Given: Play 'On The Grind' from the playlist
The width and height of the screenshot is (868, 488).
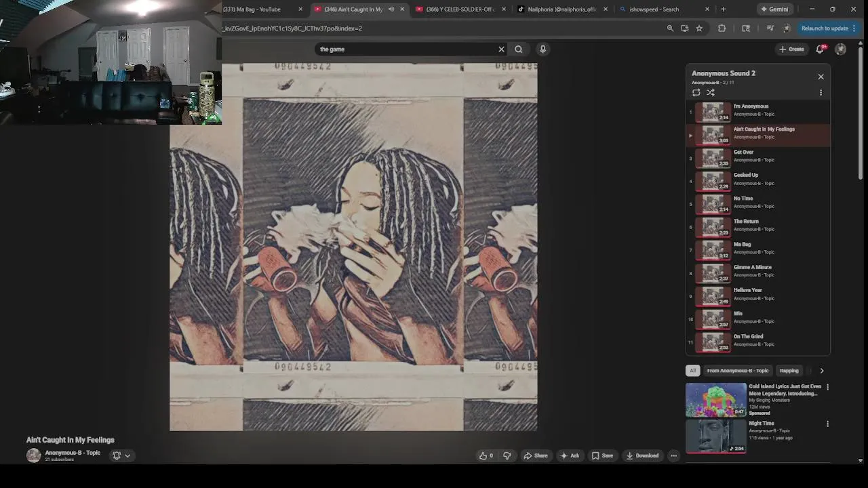Looking at the screenshot, I should (758, 342).
